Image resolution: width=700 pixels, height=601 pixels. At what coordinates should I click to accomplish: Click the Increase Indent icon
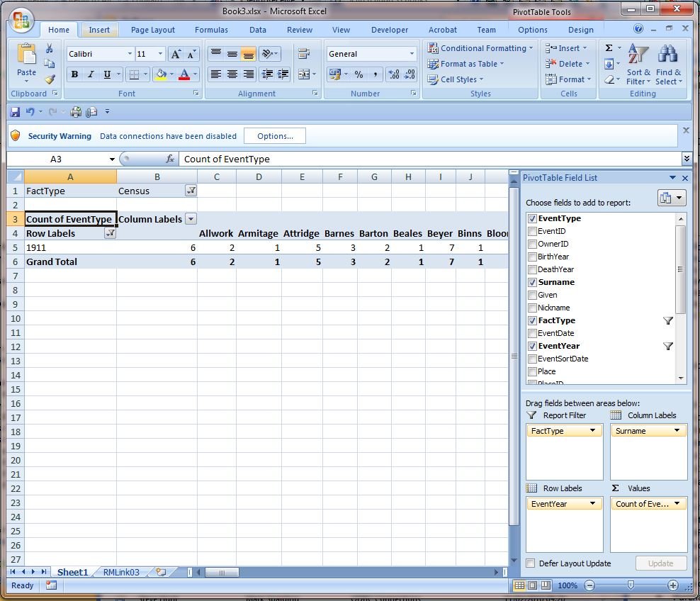tap(283, 74)
